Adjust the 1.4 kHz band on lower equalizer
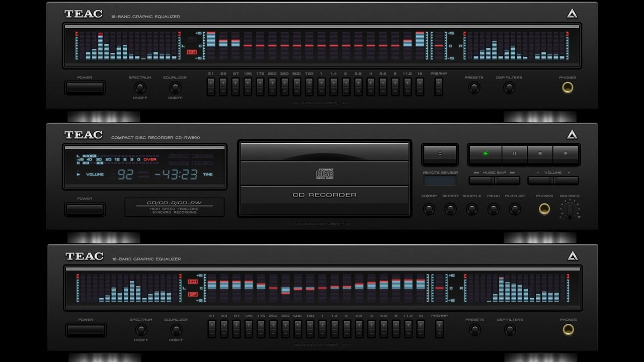644x362 pixels. point(335,329)
